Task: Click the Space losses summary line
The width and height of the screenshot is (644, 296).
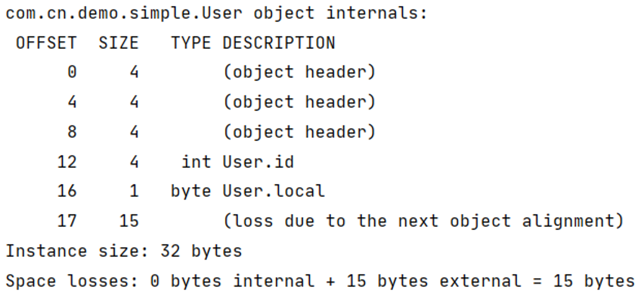Action: point(320,281)
